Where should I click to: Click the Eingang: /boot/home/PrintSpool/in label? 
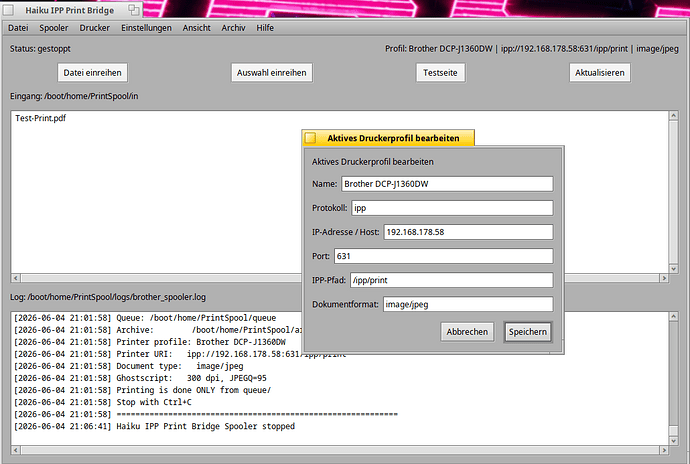pyautogui.click(x=74, y=96)
